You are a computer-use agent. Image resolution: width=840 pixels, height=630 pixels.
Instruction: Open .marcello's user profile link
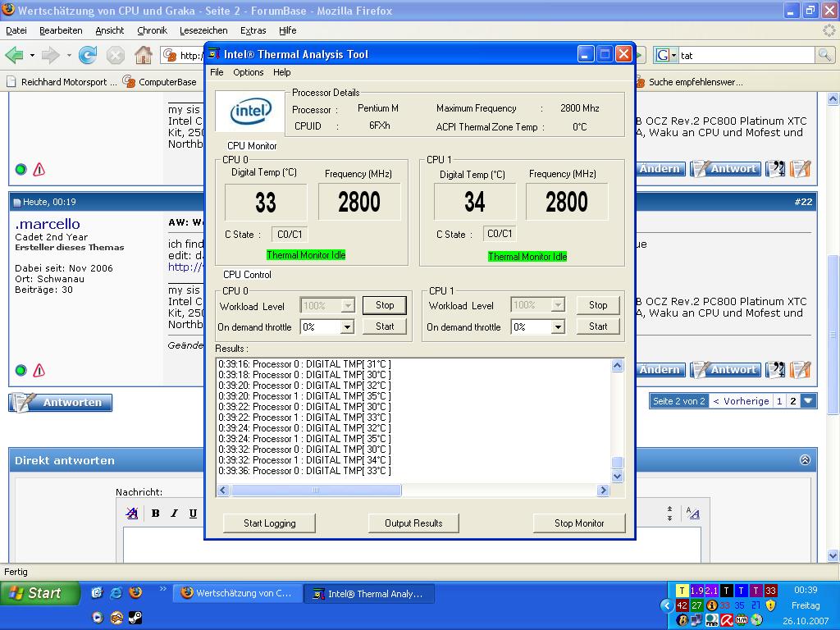click(48, 223)
